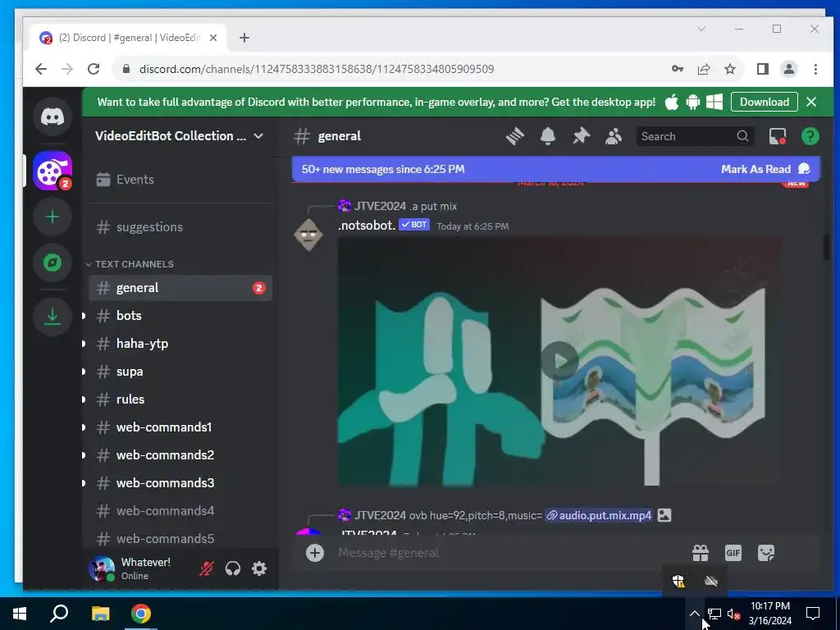Open Discord direct messages home icon
The height and width of the screenshot is (630, 840).
[x=52, y=116]
